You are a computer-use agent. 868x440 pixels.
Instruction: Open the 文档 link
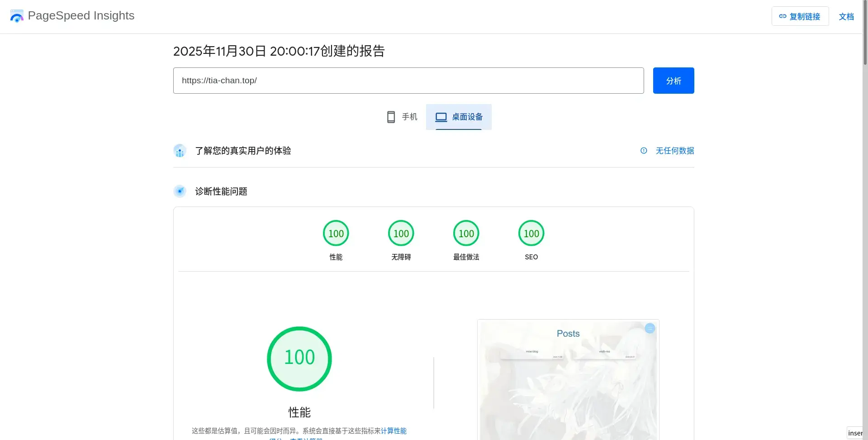pos(846,17)
